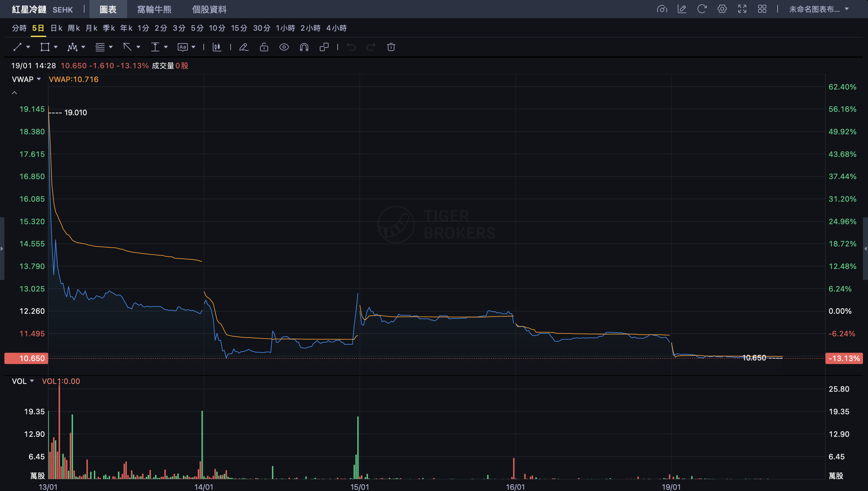Switch to the 個股資料 tab
The width and height of the screenshot is (868, 491).
(209, 9)
